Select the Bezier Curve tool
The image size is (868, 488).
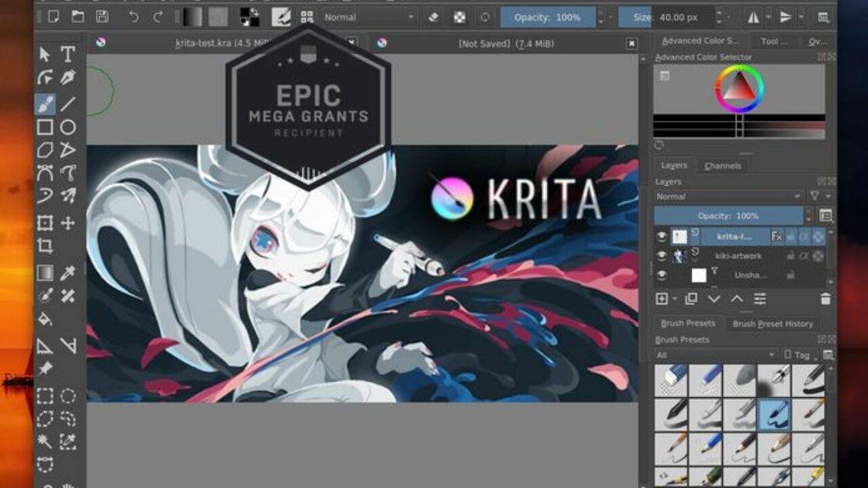click(x=45, y=173)
